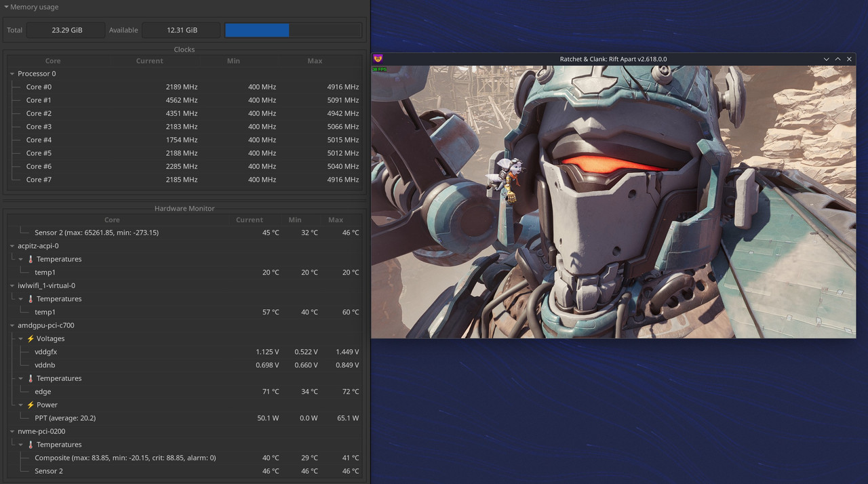Image resolution: width=868 pixels, height=484 pixels.
Task: Click the game window keep-above chevron icon
Action: pos(837,59)
